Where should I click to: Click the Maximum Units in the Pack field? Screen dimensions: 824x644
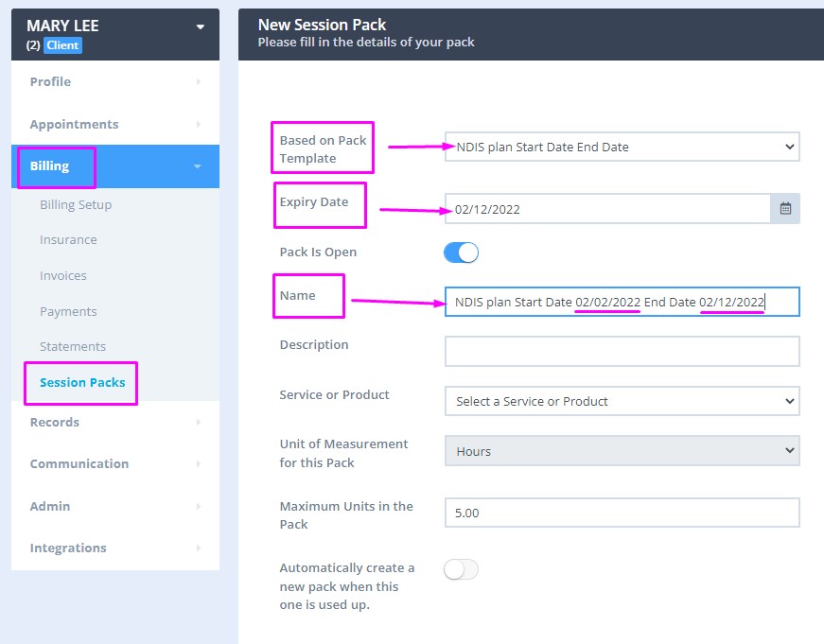(622, 512)
